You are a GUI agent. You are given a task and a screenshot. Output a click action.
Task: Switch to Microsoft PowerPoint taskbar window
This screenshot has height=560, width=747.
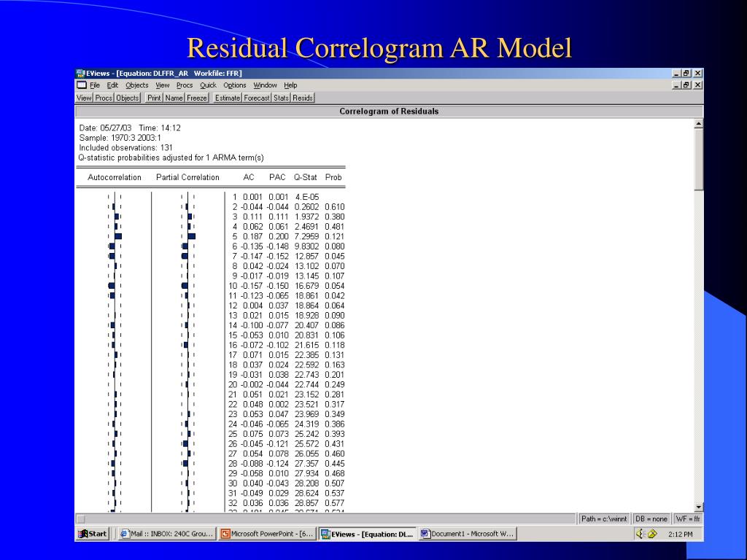267,534
